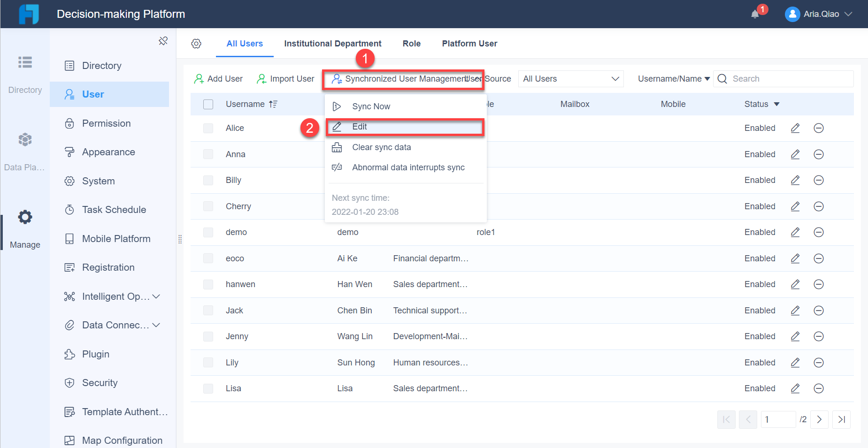Go to the next page of users

click(820, 419)
